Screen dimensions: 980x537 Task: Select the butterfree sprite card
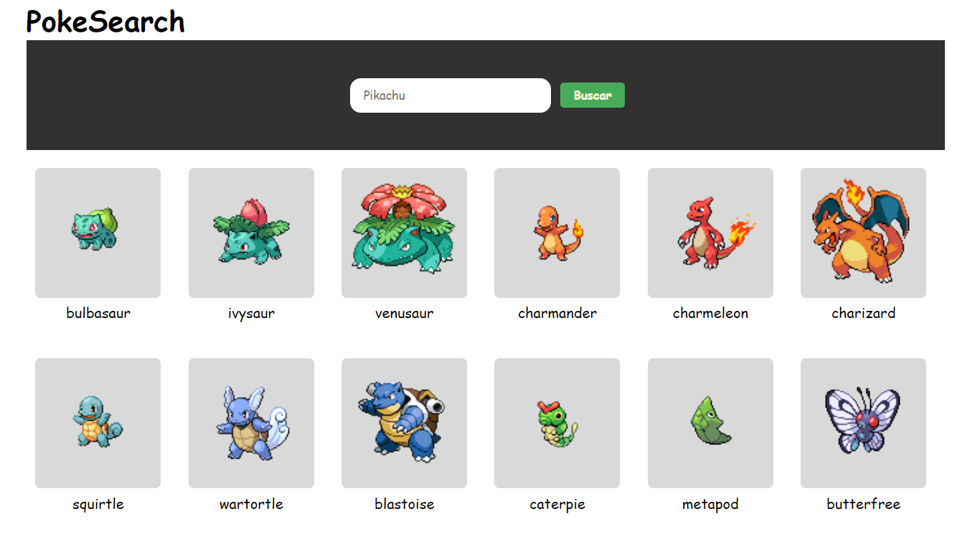863,423
